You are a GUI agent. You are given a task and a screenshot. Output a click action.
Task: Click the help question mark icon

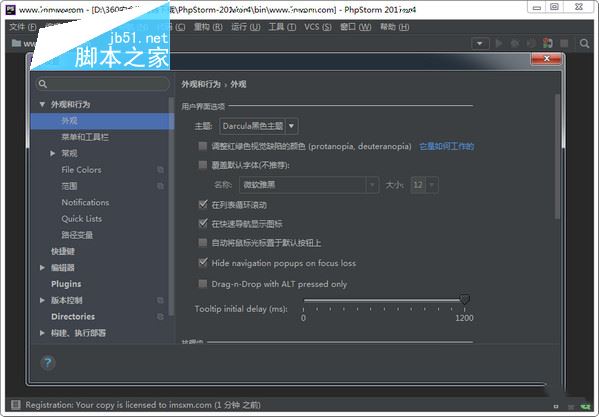(48, 362)
